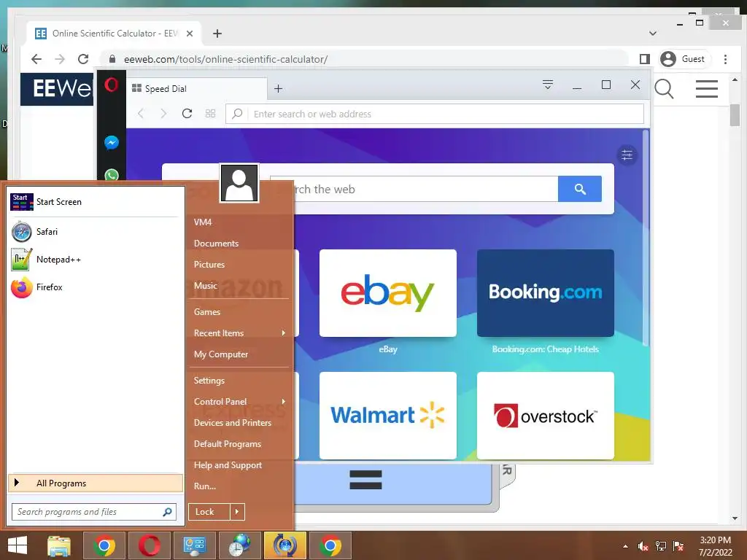Open Opera from the taskbar
Screen dimensions: 747x560
tap(149, 545)
